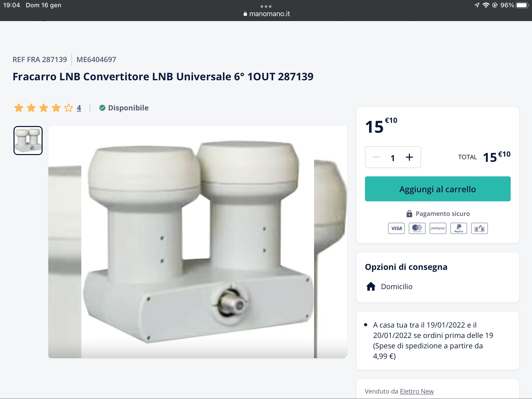
Task: Click the Fracarro LNB product title
Action: pyautogui.click(x=163, y=77)
